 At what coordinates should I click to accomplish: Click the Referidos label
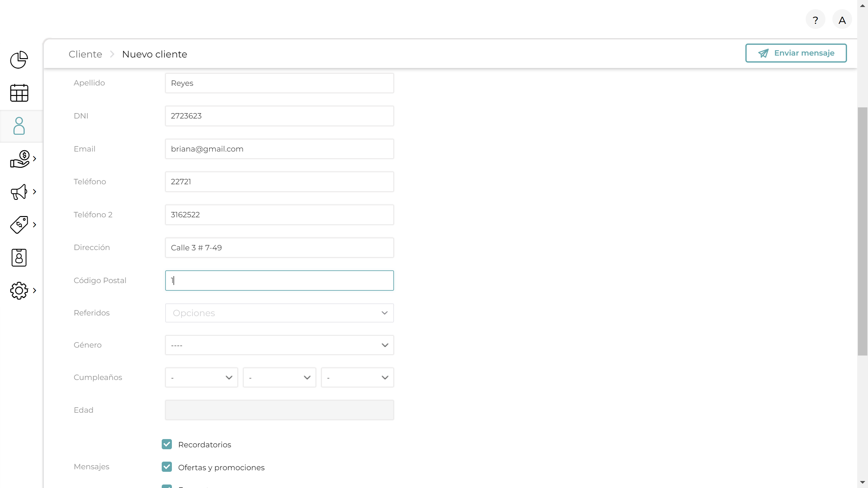92,313
